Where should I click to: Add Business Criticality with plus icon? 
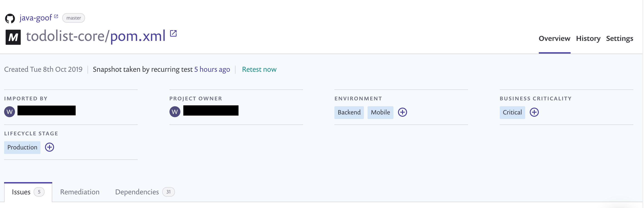tap(534, 112)
